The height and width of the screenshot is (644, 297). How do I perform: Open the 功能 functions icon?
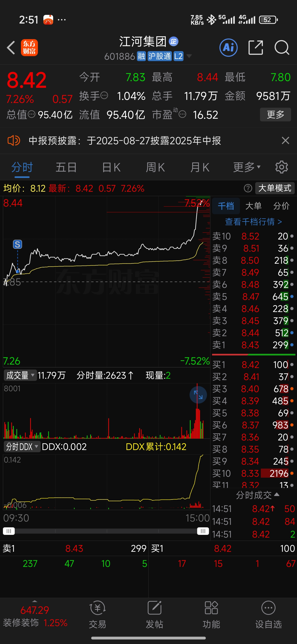tap(211, 614)
